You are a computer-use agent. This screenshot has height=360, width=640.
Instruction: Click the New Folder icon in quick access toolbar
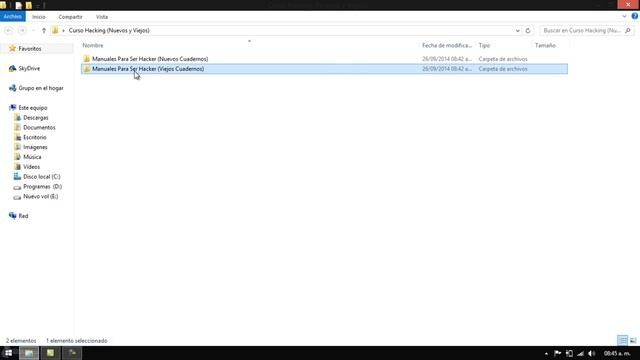29,5
